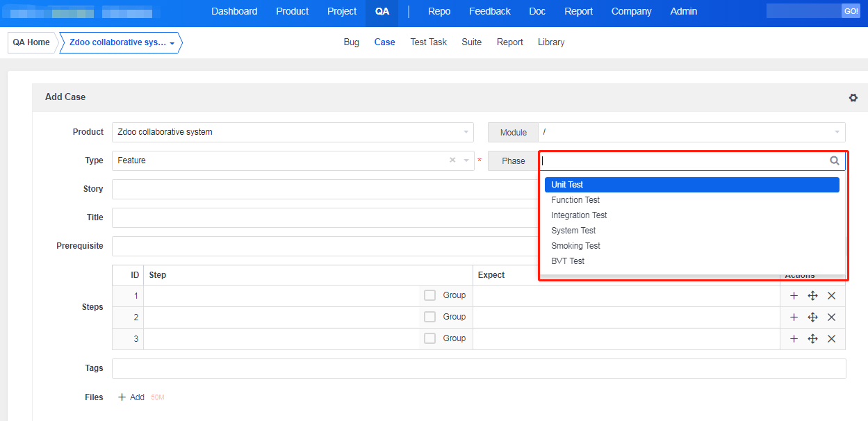Toggle Group checkbox on step 2
The image size is (868, 421).
pyautogui.click(x=430, y=317)
